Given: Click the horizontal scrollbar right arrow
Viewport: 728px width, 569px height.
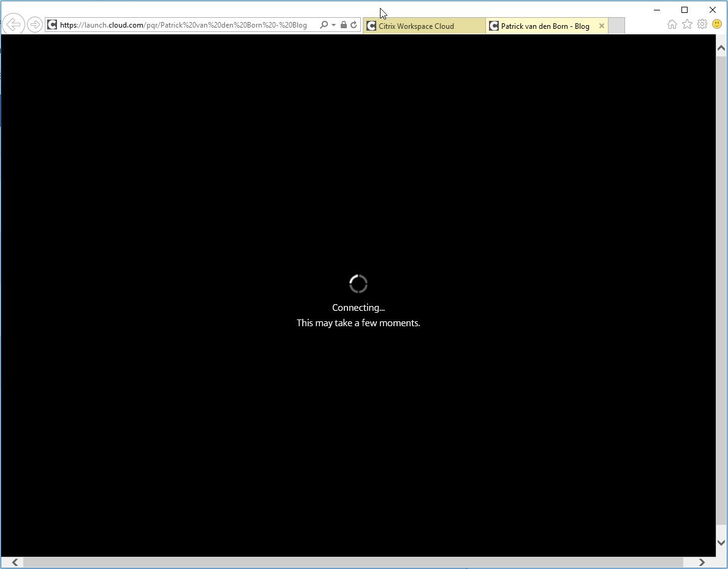Looking at the screenshot, I should (x=702, y=562).
